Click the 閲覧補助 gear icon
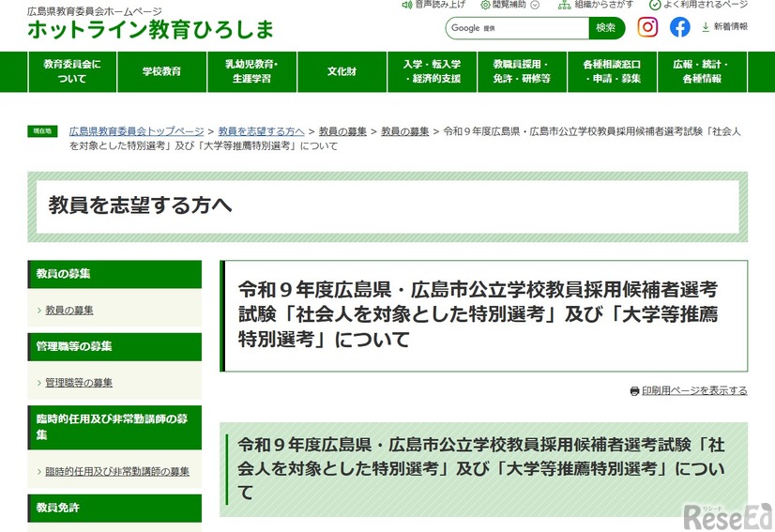 tap(485, 5)
